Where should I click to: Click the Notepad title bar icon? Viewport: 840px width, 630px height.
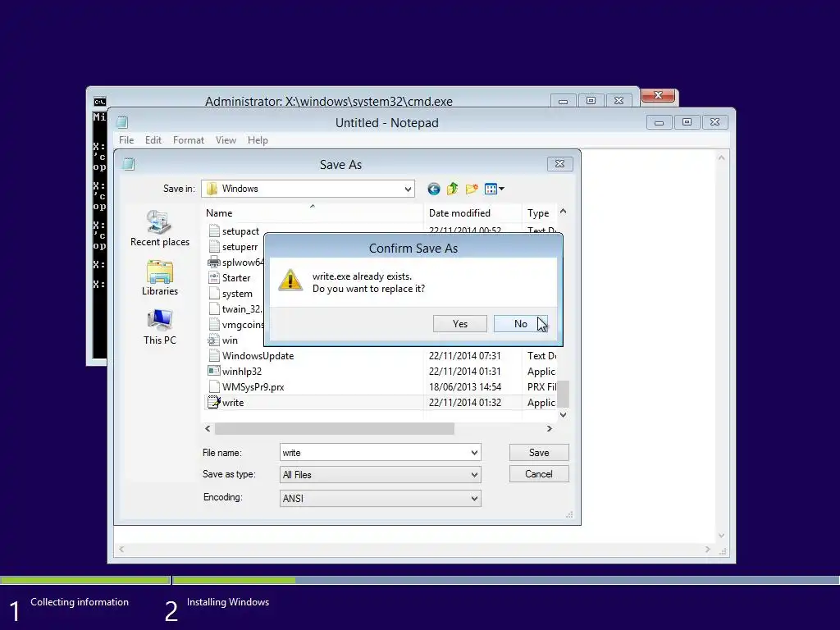coord(122,123)
